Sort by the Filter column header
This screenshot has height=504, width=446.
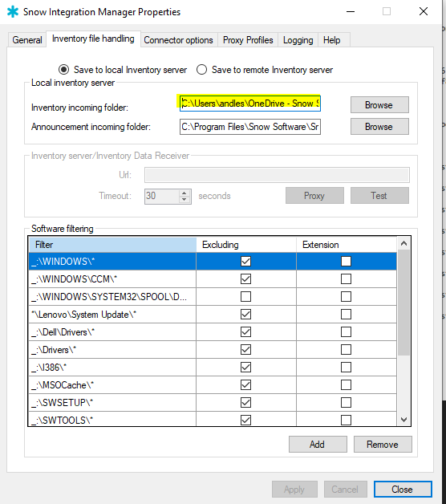(x=112, y=245)
